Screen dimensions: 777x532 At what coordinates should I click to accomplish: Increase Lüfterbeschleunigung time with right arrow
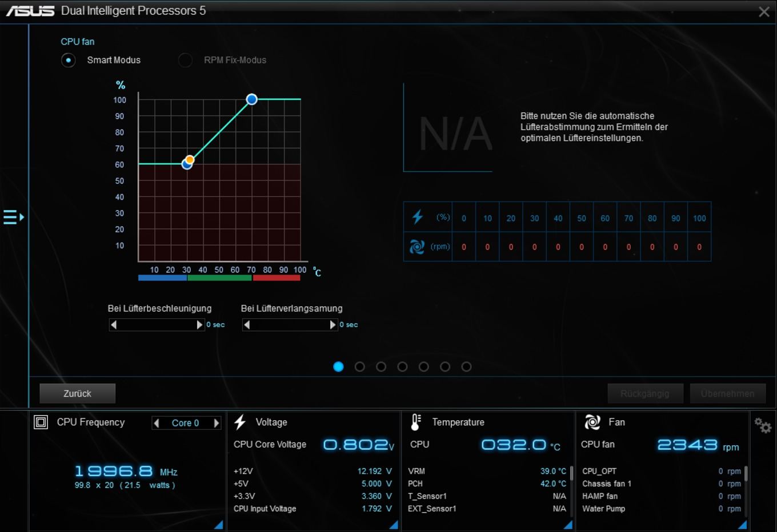pyautogui.click(x=199, y=325)
